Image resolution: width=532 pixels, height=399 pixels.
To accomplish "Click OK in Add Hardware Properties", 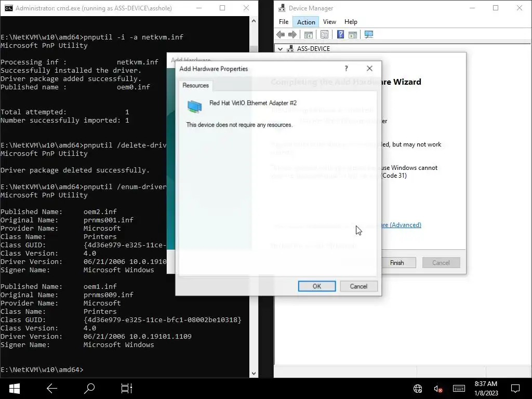I will [x=317, y=286].
